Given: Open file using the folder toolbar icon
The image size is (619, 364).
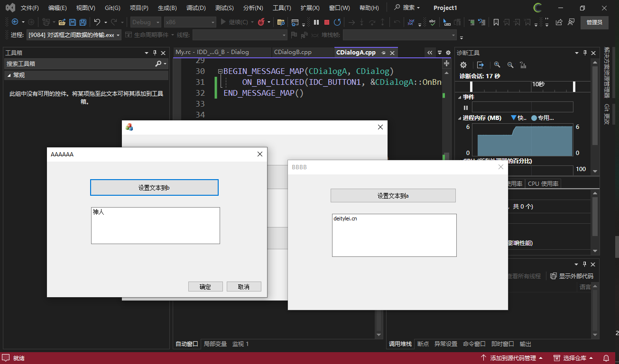Looking at the screenshot, I should coord(62,22).
